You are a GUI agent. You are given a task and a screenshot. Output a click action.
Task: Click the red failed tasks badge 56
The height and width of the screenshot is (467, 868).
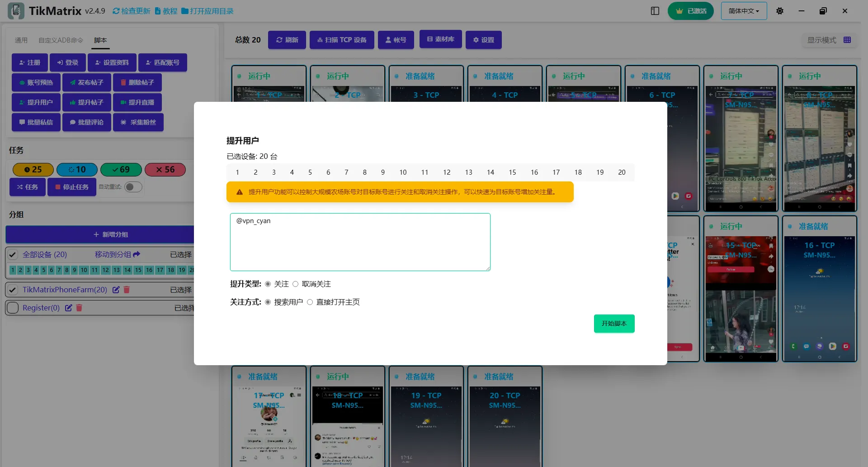165,169
